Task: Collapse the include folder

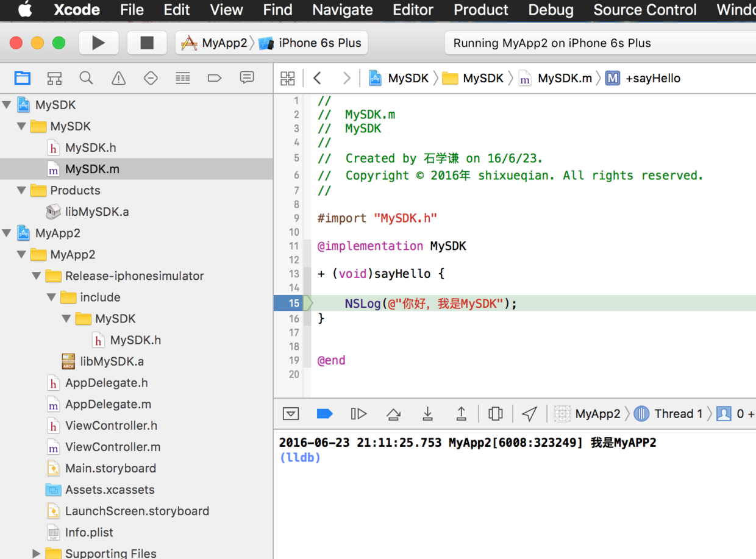Action: tap(52, 297)
